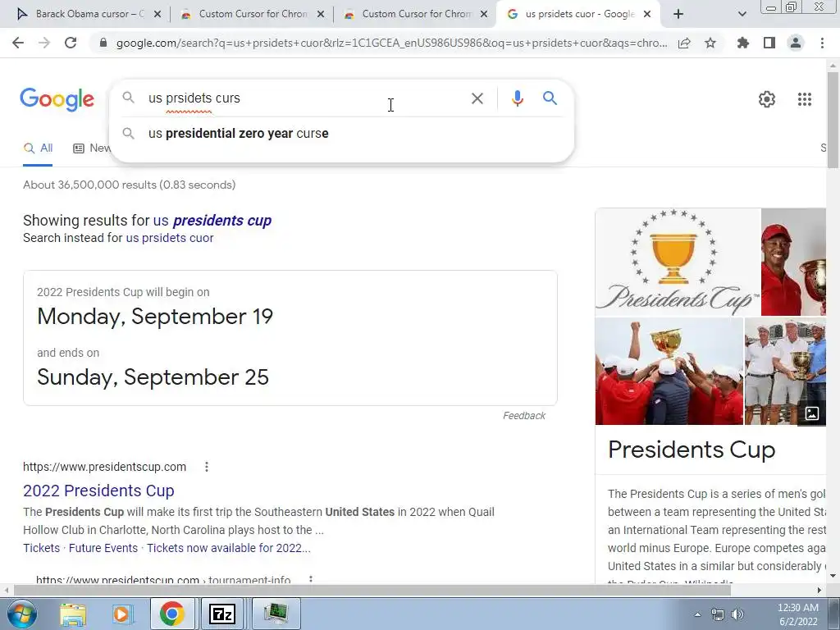Show hidden system tray icons
Image resolution: width=840 pixels, height=630 pixels.
(697, 614)
